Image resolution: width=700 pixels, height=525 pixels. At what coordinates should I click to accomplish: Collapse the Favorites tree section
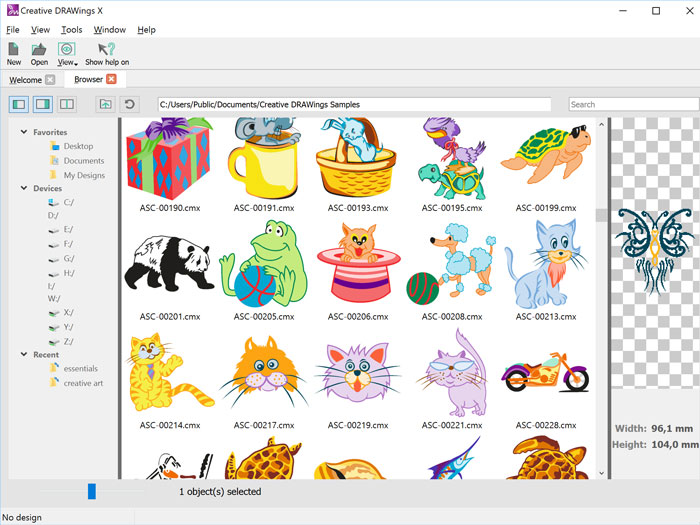[24, 132]
